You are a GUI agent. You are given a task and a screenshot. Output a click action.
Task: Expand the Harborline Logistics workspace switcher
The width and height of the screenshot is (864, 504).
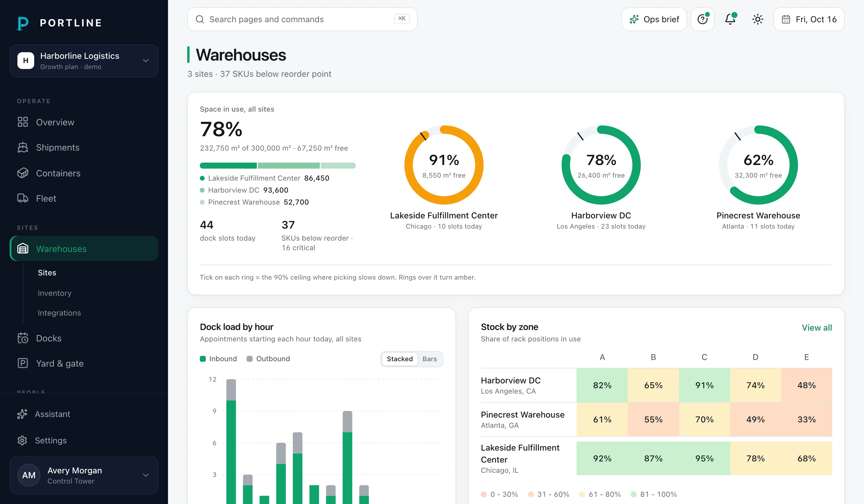click(84, 61)
